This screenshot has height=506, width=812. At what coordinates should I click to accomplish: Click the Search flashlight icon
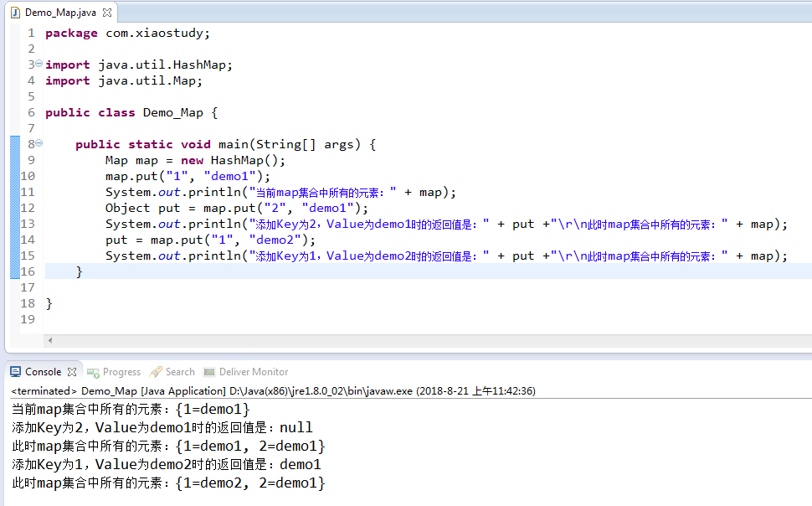[x=156, y=372]
